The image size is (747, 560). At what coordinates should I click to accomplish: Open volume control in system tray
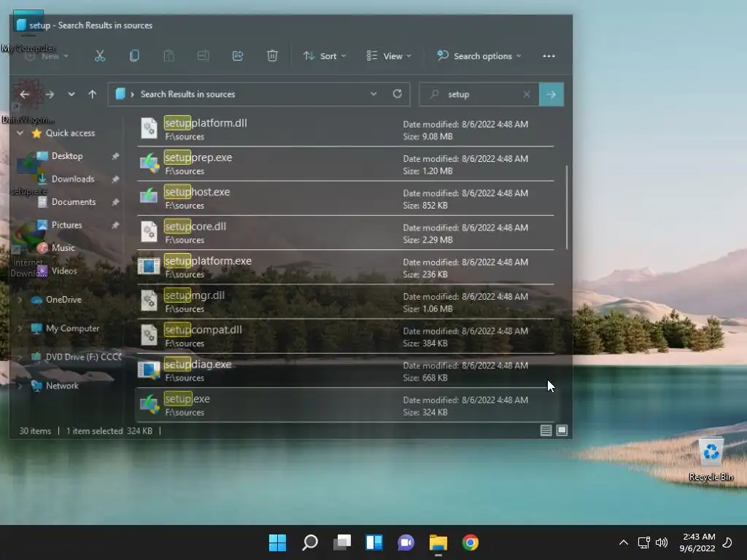click(x=661, y=542)
